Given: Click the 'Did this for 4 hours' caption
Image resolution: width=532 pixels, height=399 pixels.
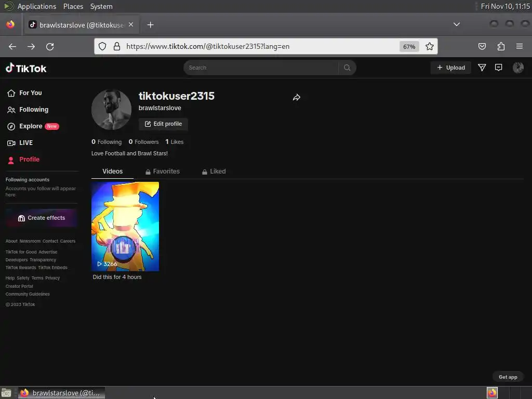Looking at the screenshot, I should tap(117, 277).
